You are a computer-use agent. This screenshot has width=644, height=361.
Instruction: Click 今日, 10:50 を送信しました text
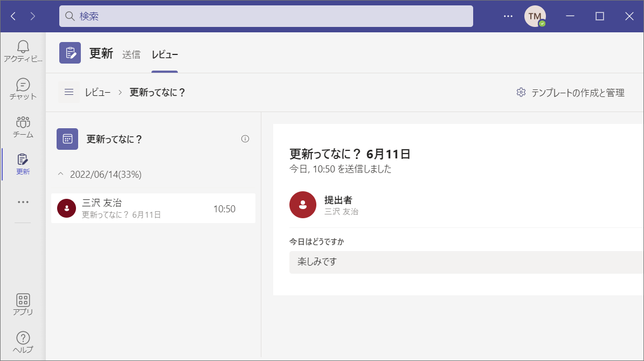[x=341, y=169]
